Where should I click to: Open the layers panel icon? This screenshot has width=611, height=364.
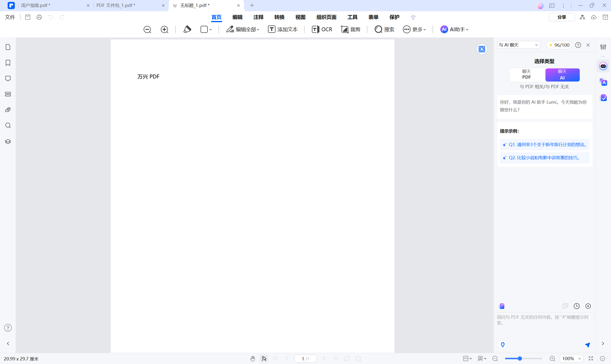[8, 142]
